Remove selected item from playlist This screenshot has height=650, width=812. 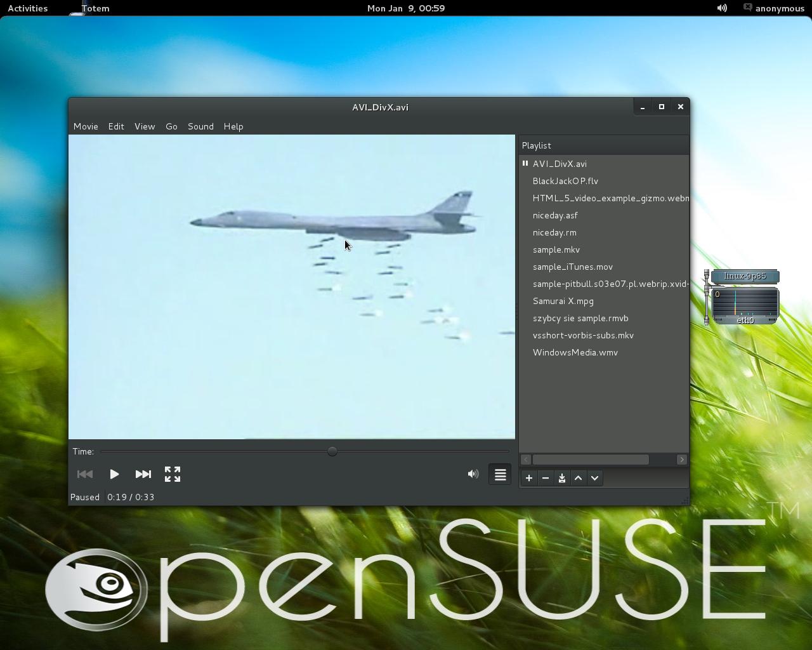[546, 478]
